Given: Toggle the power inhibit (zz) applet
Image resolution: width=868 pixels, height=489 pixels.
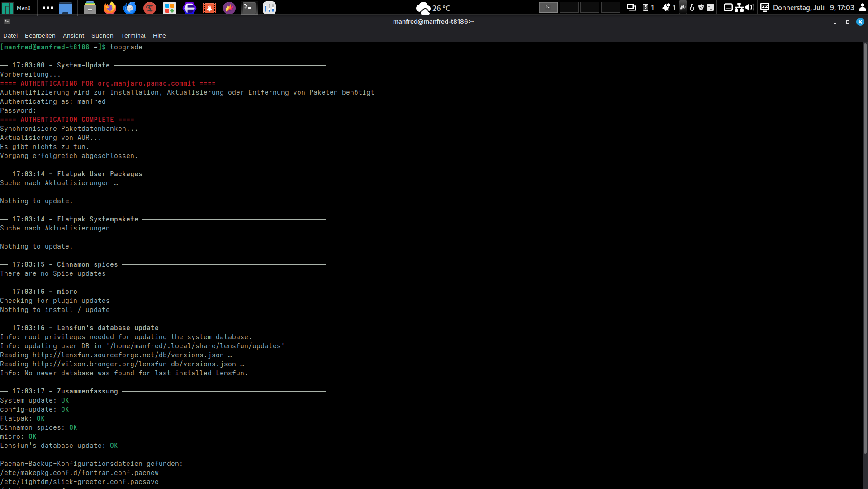Looking at the screenshot, I should point(765,7).
